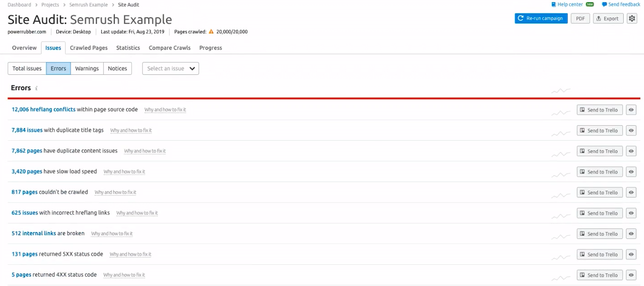Open 7,884 issues duplicate title link

coord(27,130)
